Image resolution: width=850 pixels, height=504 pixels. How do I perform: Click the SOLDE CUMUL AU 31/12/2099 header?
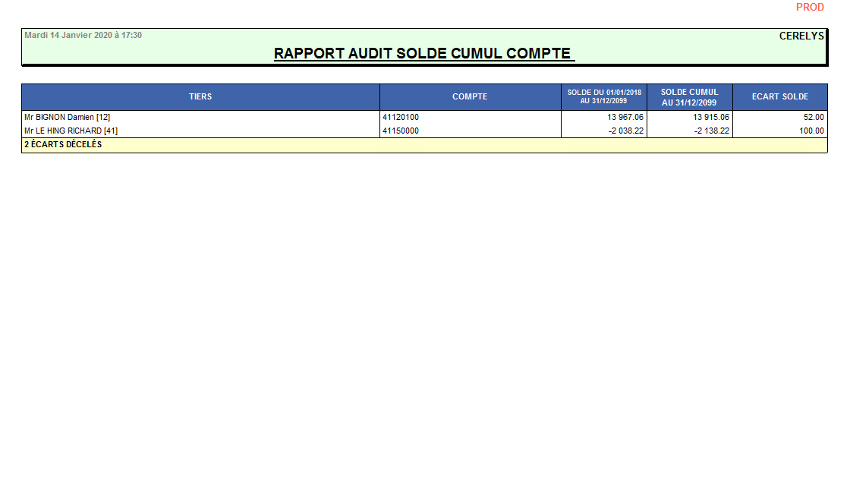[689, 97]
